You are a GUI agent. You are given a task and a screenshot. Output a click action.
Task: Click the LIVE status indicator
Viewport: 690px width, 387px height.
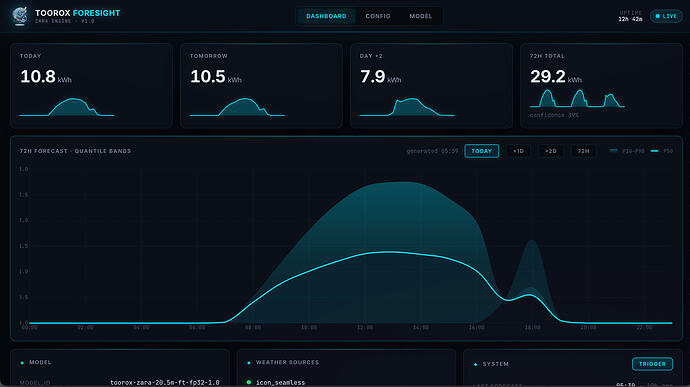(x=666, y=16)
